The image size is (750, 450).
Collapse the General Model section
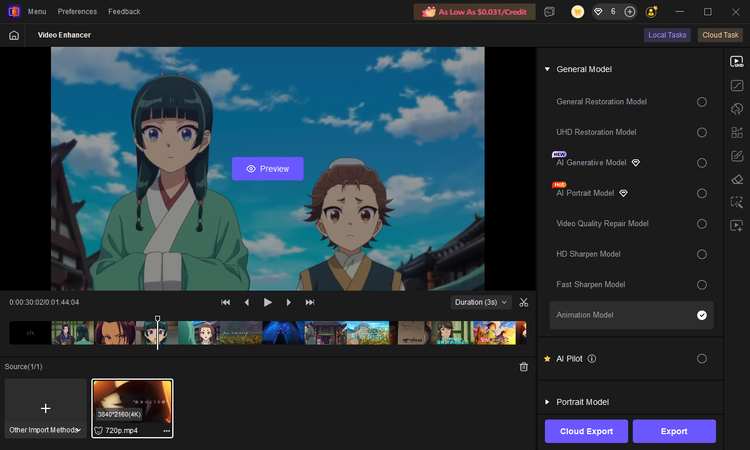tap(547, 69)
